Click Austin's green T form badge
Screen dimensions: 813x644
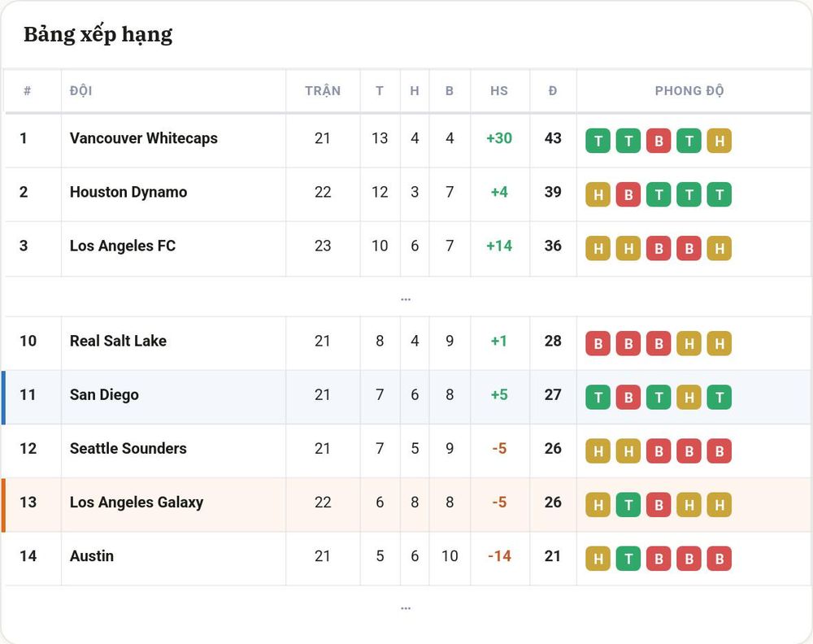pyautogui.click(x=628, y=559)
